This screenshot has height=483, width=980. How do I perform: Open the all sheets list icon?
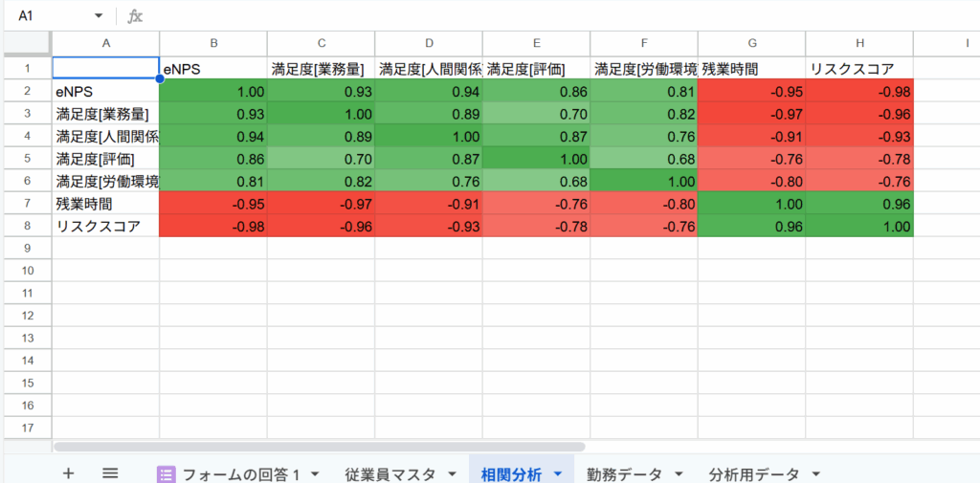[x=110, y=473]
